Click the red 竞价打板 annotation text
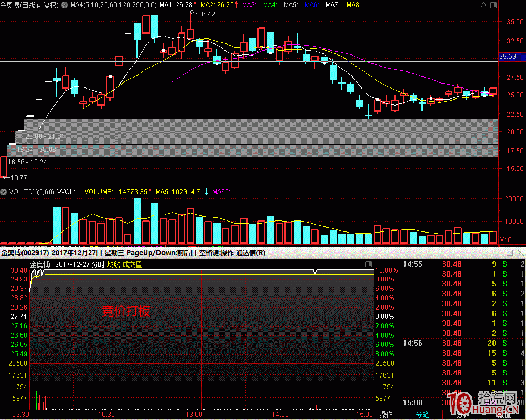The height and width of the screenshot is (420, 526). [126, 311]
